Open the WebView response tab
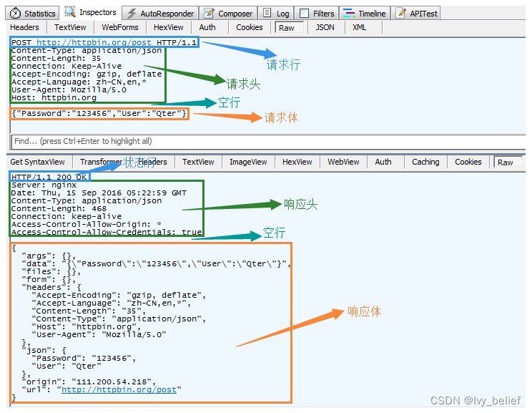Screen dimensions: 532x413 click(x=343, y=162)
